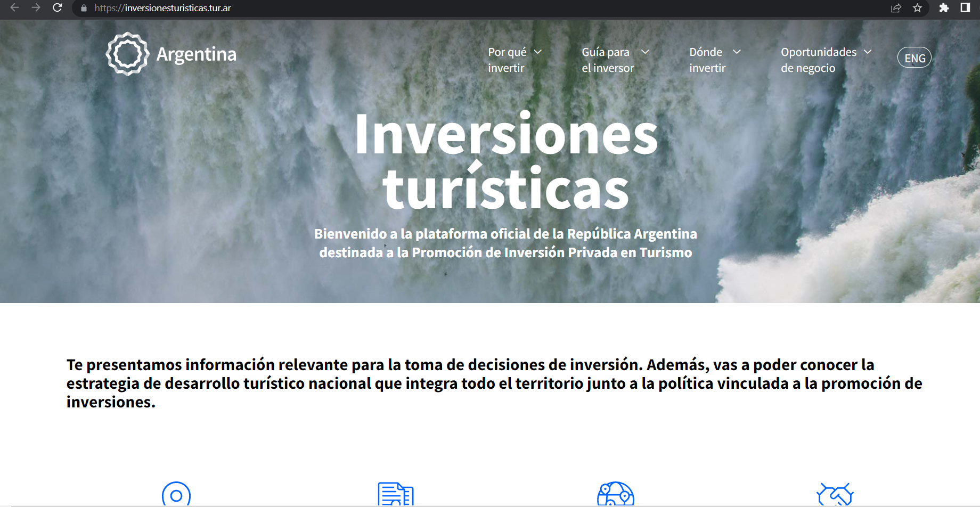Click the blue target circle icon

click(176, 494)
